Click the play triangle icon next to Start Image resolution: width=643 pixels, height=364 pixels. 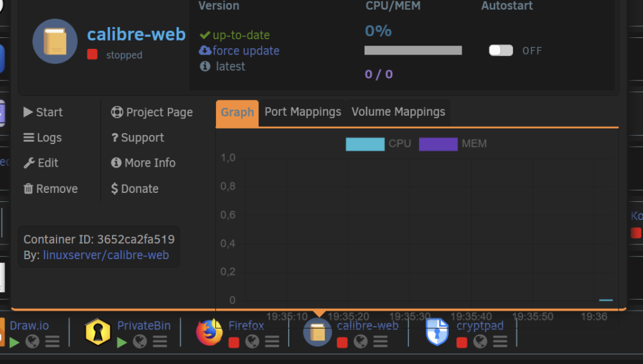click(x=28, y=112)
